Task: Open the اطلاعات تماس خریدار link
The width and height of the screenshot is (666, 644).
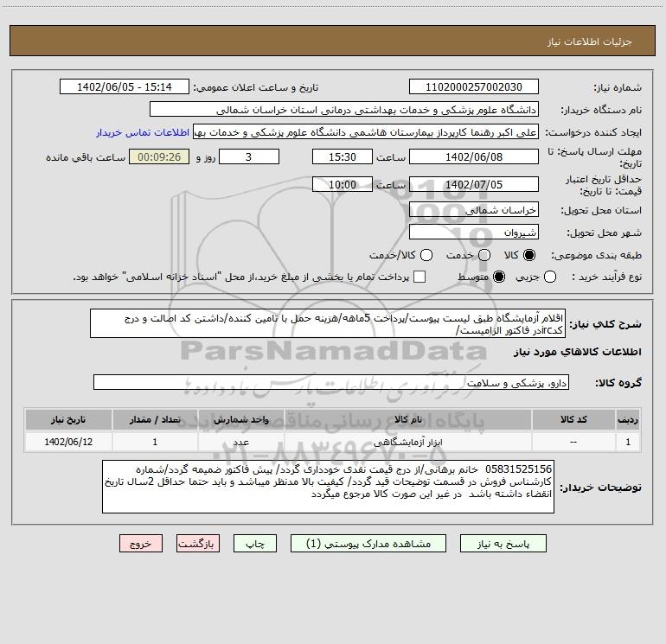Action: click(x=143, y=132)
